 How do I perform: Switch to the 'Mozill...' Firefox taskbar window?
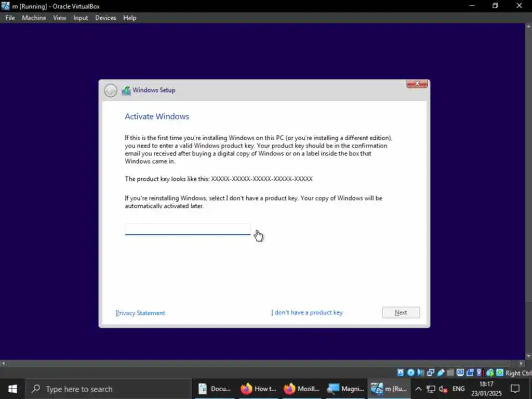302,389
